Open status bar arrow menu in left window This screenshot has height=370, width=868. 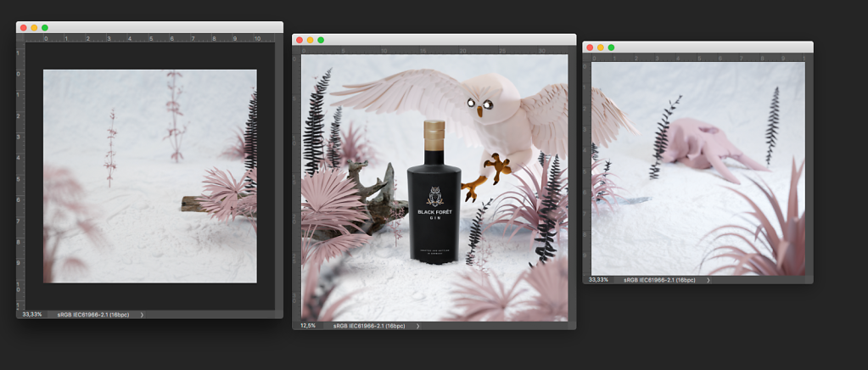point(142,315)
